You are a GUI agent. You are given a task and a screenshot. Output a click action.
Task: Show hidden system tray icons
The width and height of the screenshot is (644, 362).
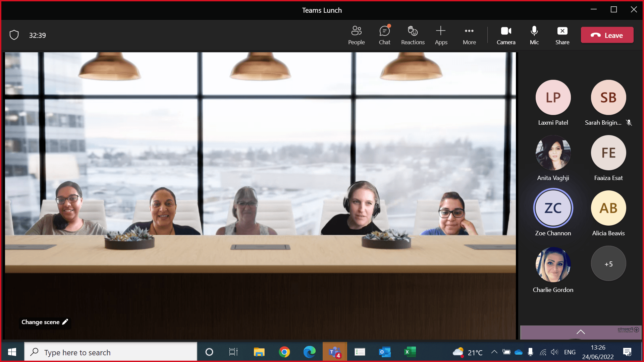click(494, 352)
